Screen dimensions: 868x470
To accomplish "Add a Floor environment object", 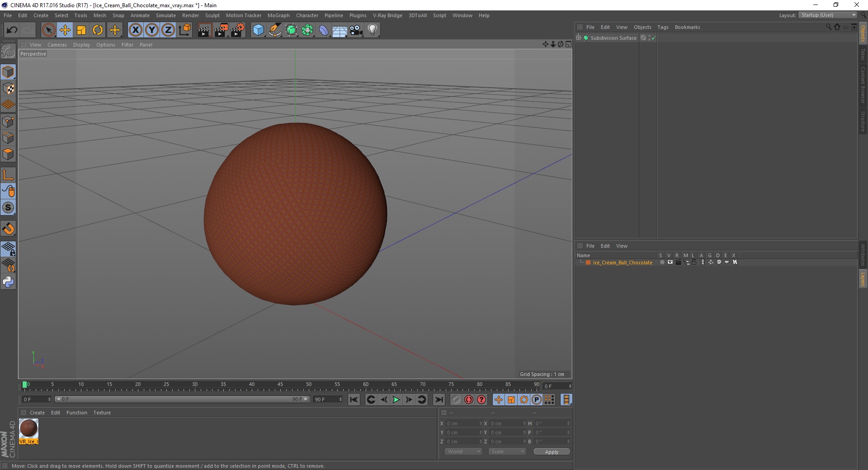I will click(x=340, y=30).
